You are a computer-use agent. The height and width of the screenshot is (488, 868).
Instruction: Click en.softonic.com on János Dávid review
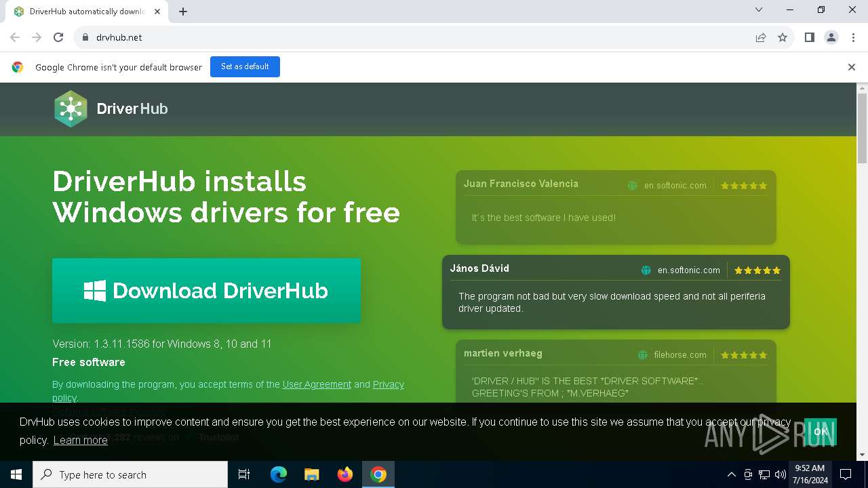[x=689, y=270]
